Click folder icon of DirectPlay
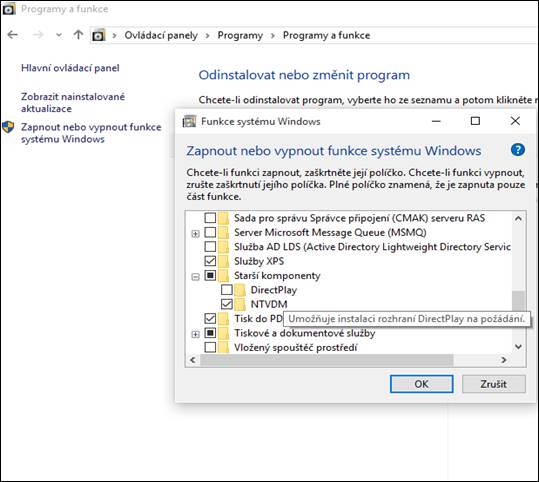This screenshot has width=539, height=482. [240, 290]
